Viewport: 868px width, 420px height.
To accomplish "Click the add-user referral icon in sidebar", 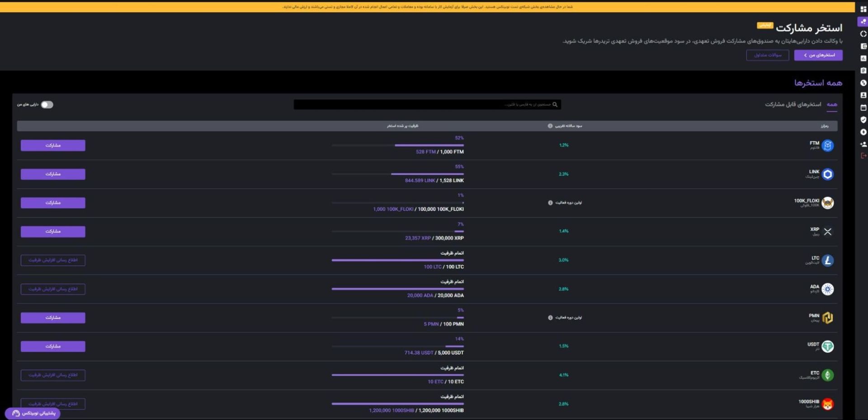I will point(863,144).
